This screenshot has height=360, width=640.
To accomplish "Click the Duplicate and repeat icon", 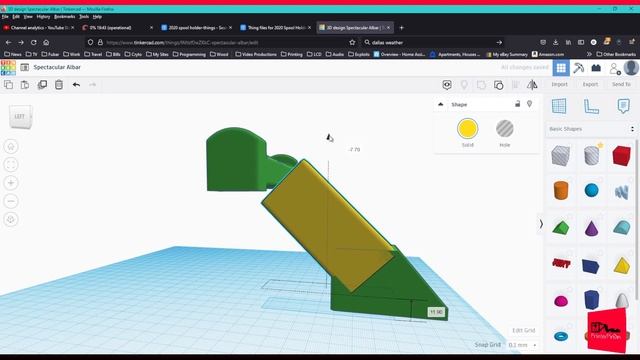I will [x=42, y=84].
